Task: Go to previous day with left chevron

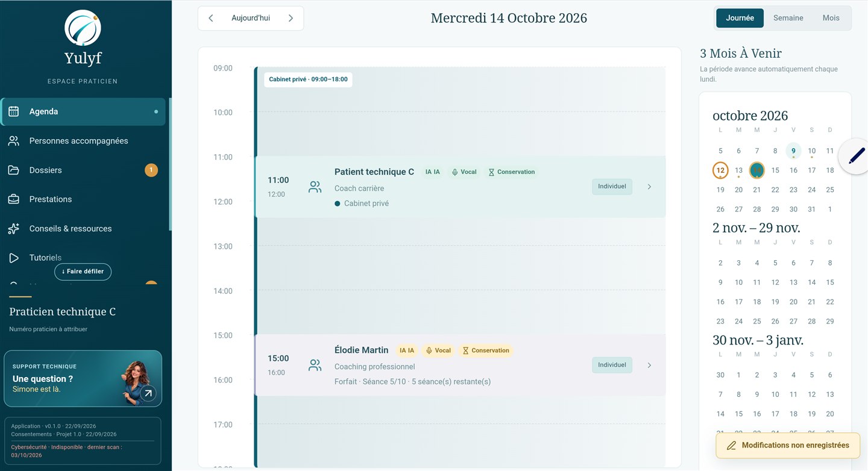Action: click(211, 18)
